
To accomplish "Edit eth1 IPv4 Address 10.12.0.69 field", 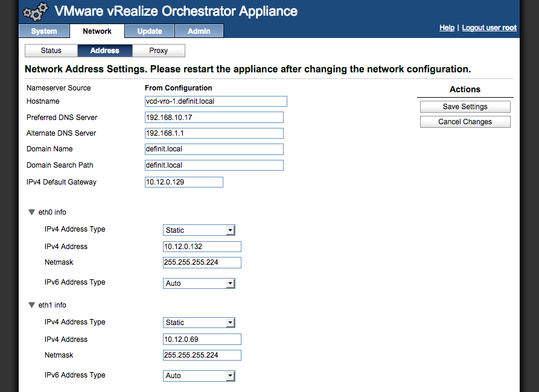I will coord(202,340).
